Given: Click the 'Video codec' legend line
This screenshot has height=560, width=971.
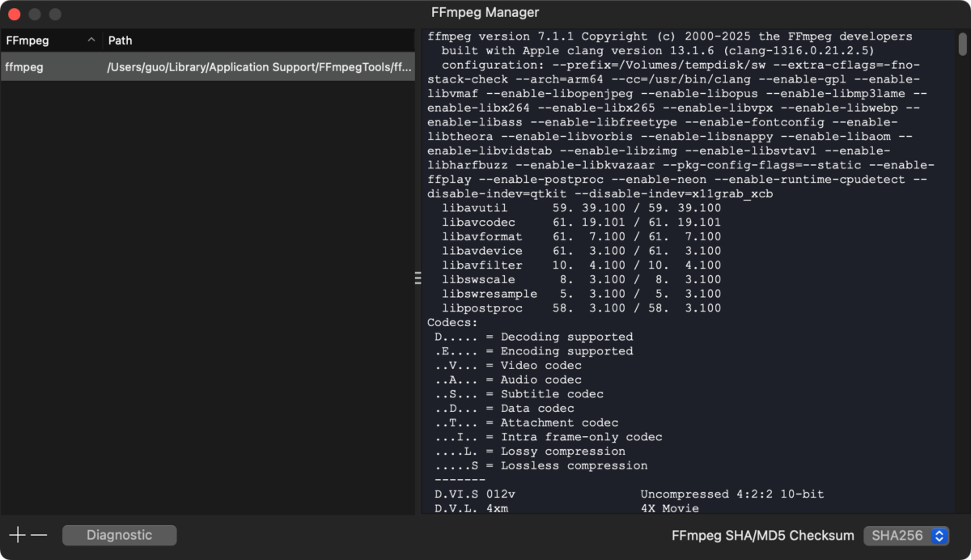Looking at the screenshot, I should click(x=508, y=366).
